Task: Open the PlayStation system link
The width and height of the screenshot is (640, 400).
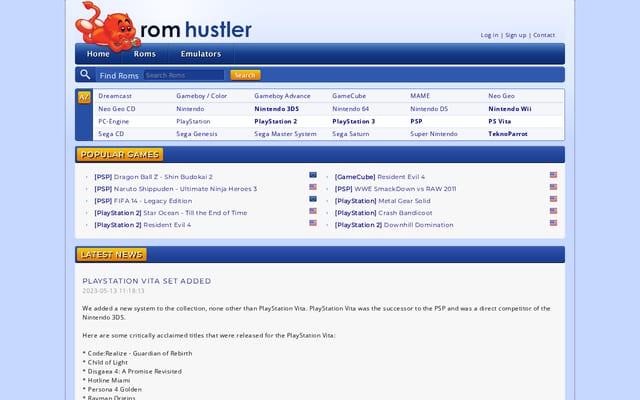Action: pos(193,122)
